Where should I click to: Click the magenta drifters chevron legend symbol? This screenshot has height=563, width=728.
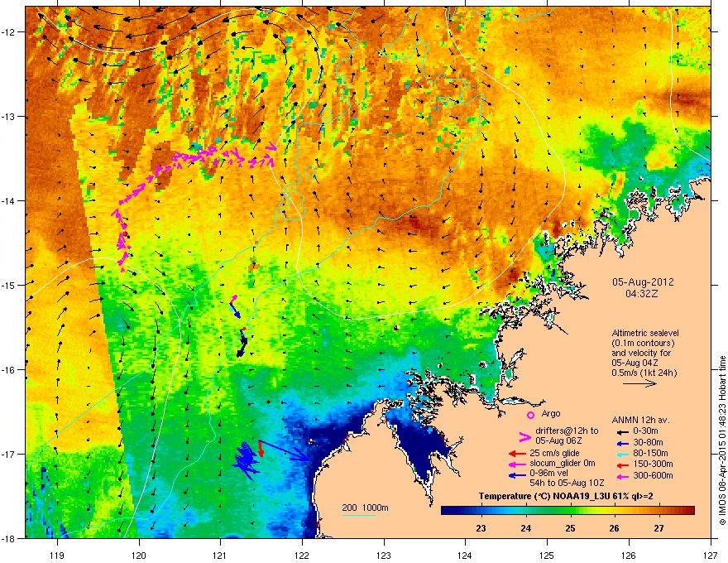524,436
